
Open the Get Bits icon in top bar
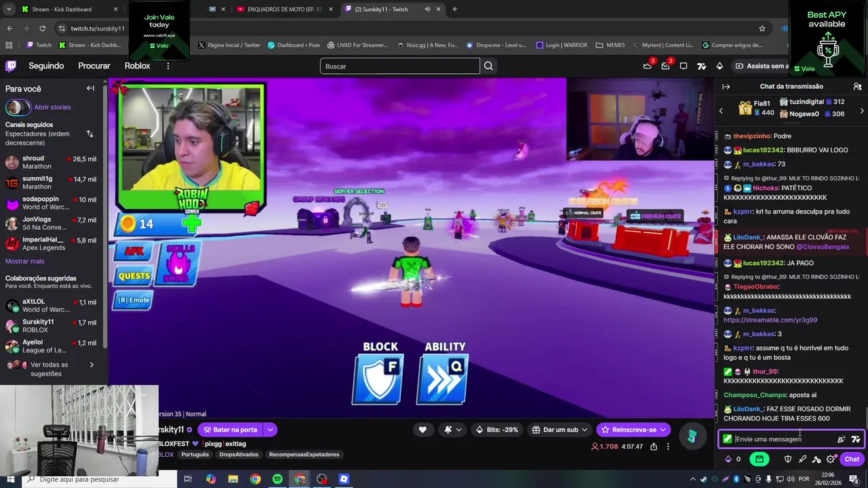[719, 66]
